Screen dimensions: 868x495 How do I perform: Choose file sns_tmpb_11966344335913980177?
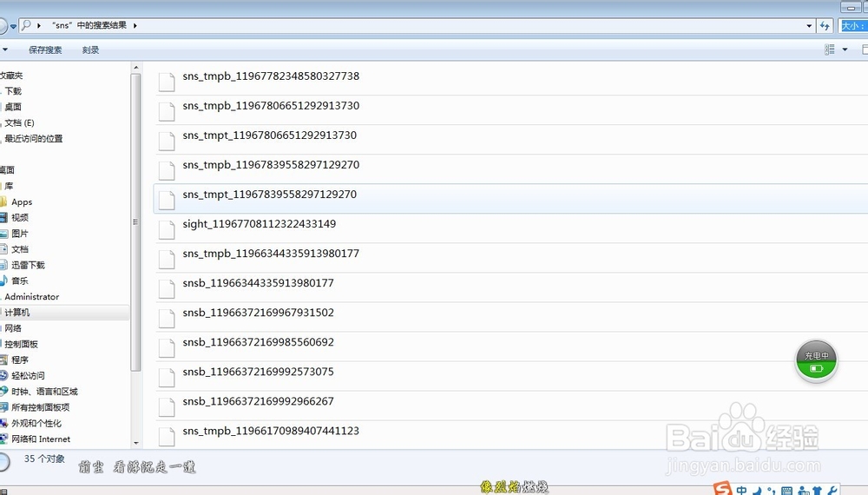(x=271, y=254)
